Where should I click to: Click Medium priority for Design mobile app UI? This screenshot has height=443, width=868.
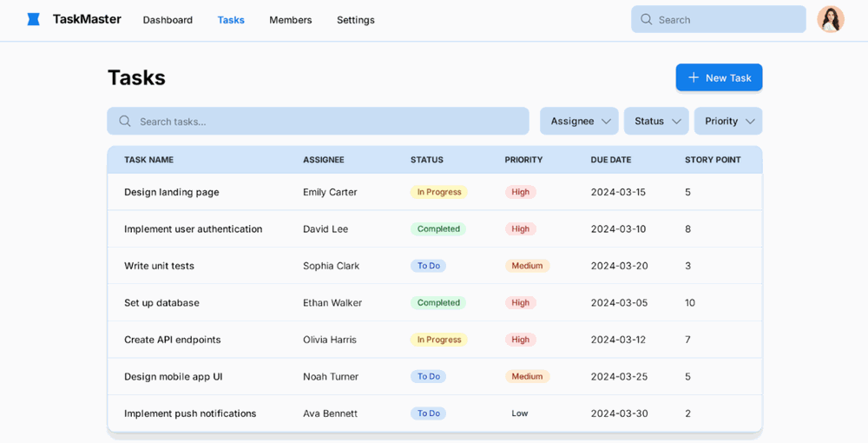(x=527, y=377)
